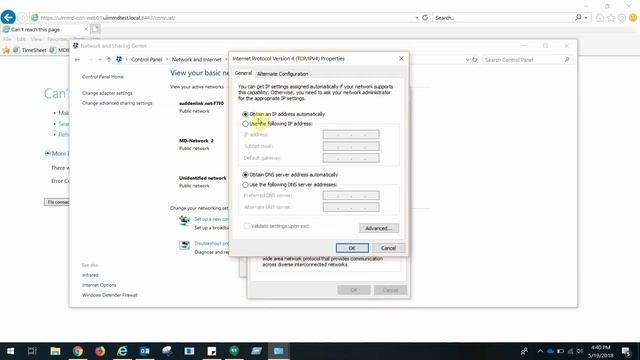
Task: Click Set up a new connection icon
Action: click(184, 221)
